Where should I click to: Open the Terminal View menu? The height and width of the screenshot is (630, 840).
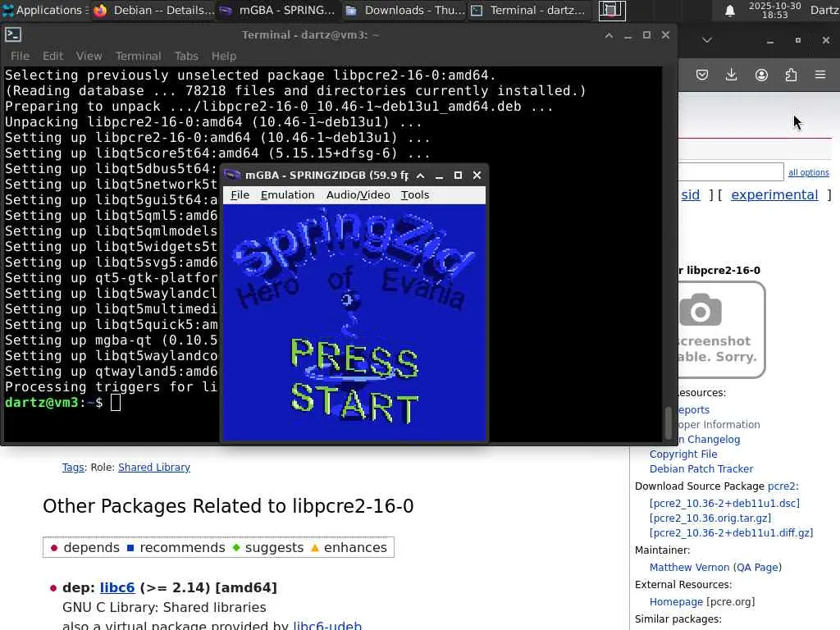pos(89,56)
